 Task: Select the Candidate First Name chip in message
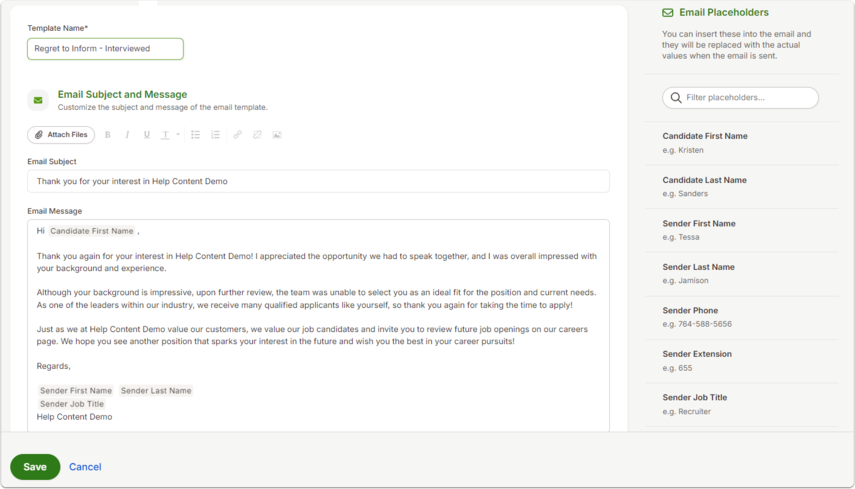point(92,231)
